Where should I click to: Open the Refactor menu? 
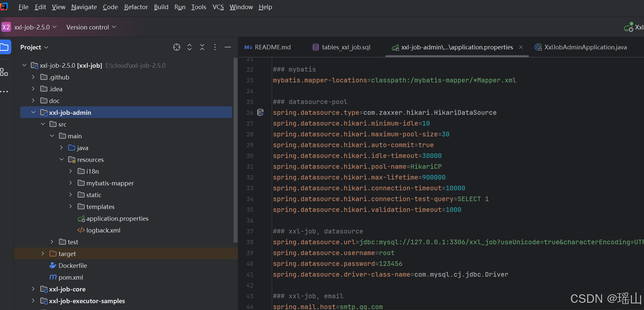pos(136,7)
